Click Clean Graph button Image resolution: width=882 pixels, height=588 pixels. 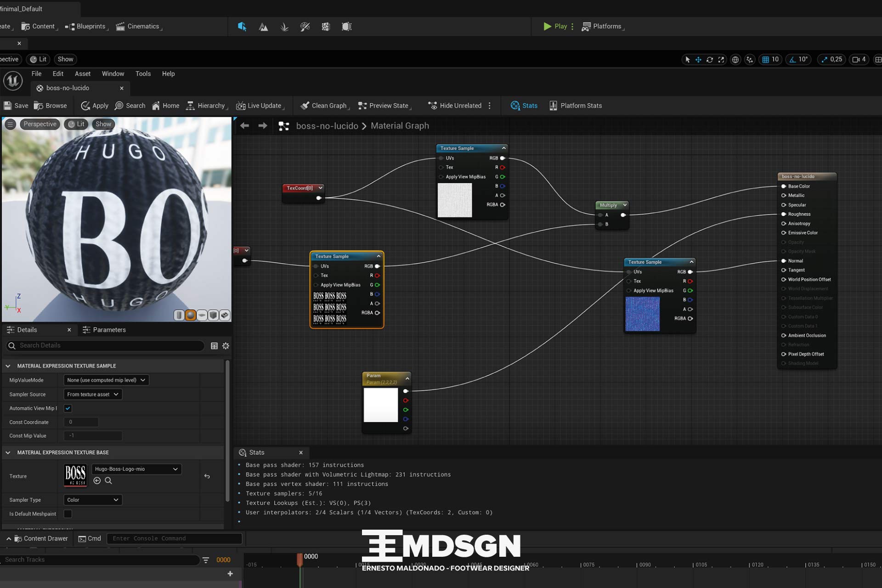click(324, 106)
